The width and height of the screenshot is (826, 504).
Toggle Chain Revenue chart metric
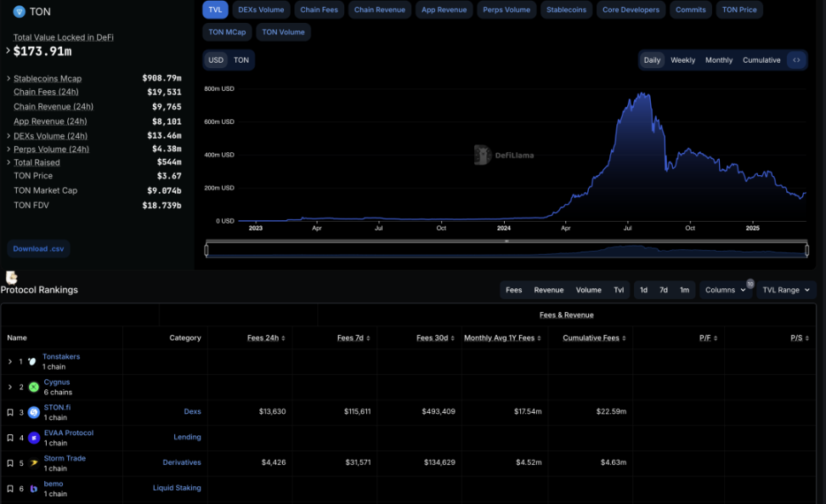tap(379, 9)
